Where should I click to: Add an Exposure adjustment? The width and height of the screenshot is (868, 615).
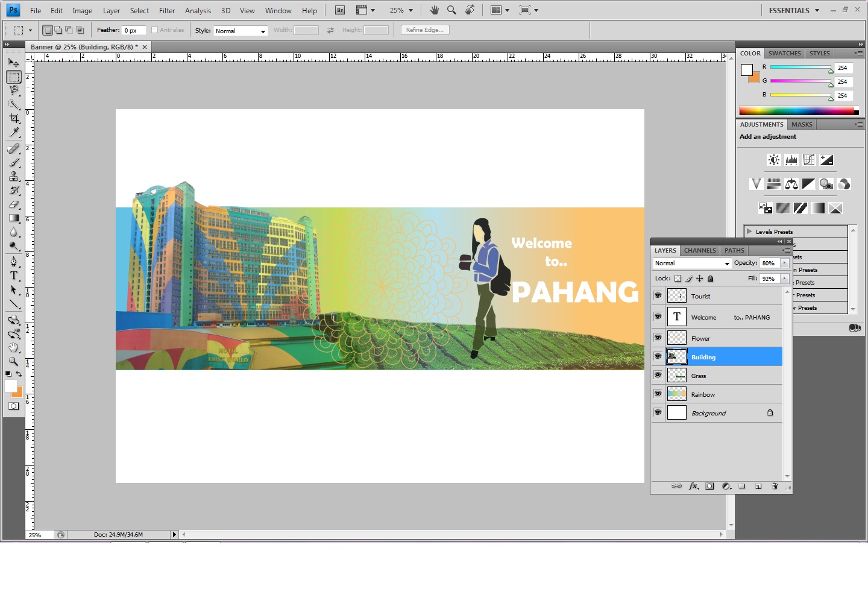pyautogui.click(x=826, y=160)
